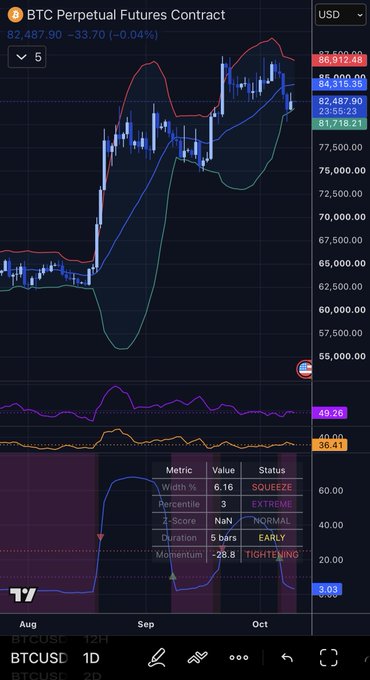The image size is (370, 680).
Task: Tap the Status column header
Action: pyautogui.click(x=272, y=470)
